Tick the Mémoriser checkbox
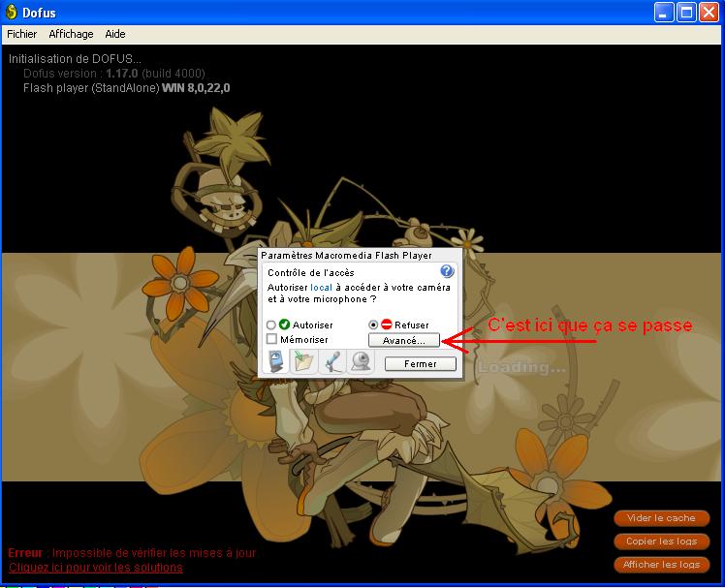Screen dimensions: 725x588 [271, 339]
